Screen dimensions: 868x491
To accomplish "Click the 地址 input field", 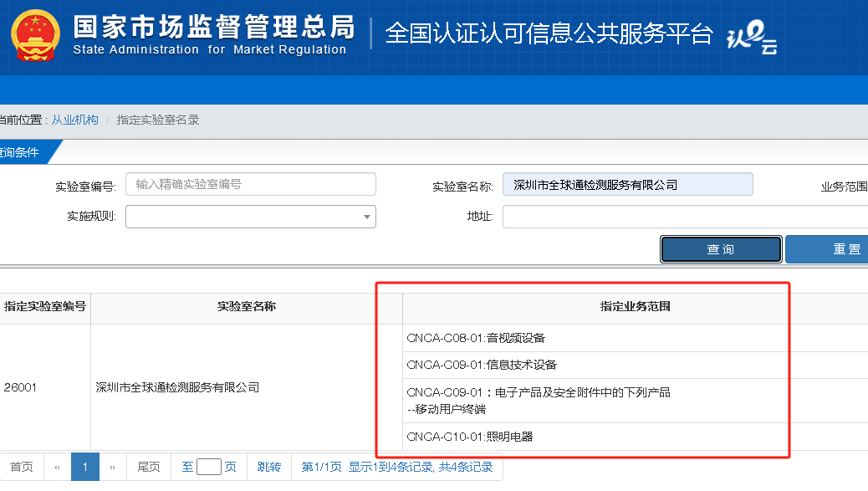I will 686,217.
